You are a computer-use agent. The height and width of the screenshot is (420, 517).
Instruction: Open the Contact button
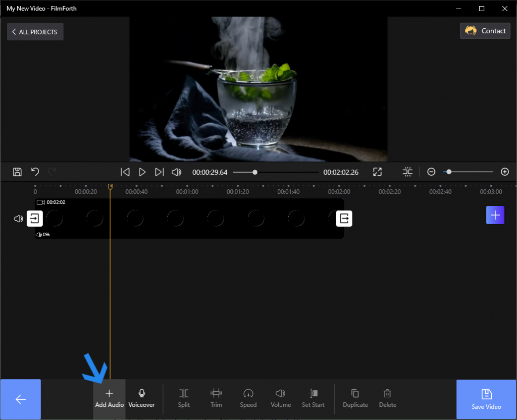(485, 31)
